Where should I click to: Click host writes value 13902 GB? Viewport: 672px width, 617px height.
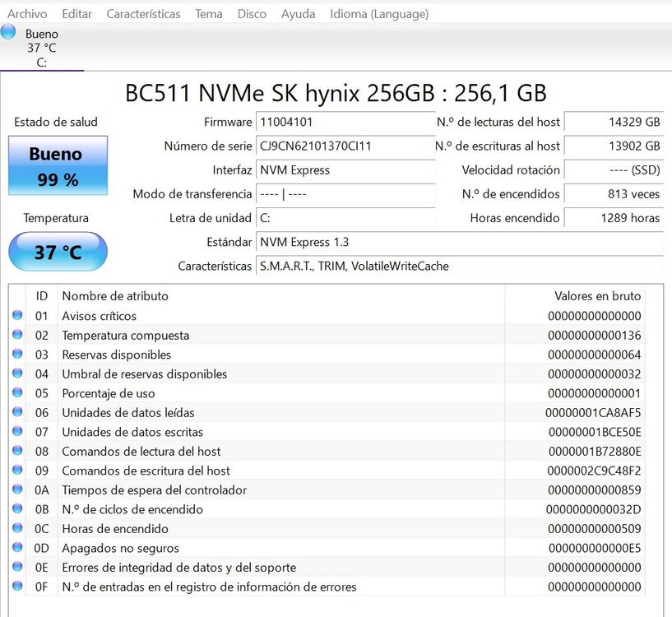point(614,146)
